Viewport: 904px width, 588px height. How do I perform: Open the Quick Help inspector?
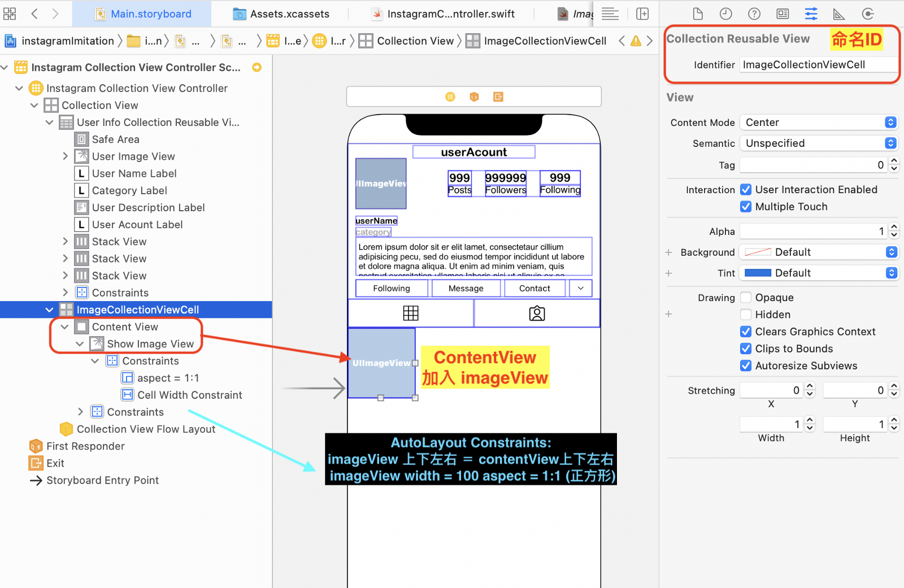tap(754, 14)
